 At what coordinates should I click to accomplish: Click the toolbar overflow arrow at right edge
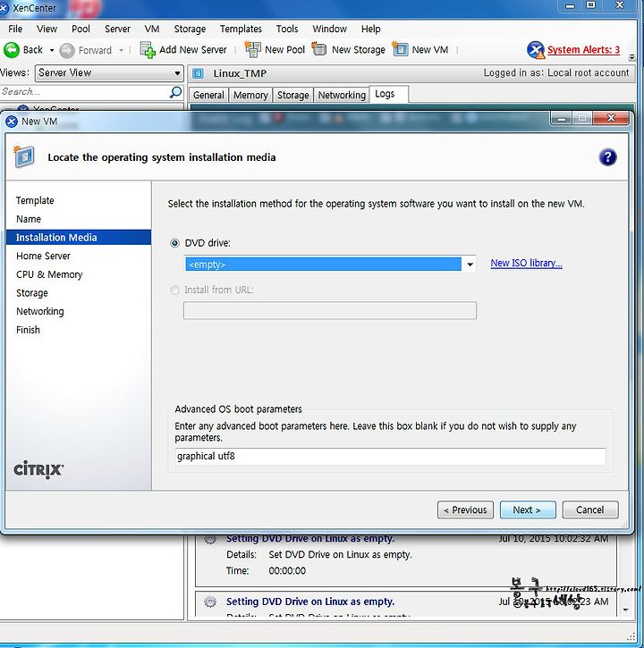(631, 57)
